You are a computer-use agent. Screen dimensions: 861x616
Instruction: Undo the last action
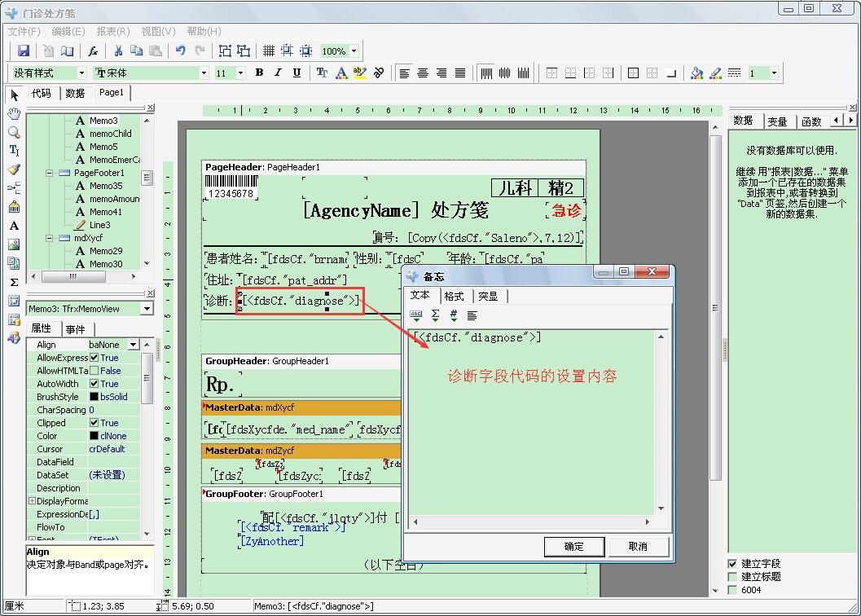pos(181,51)
